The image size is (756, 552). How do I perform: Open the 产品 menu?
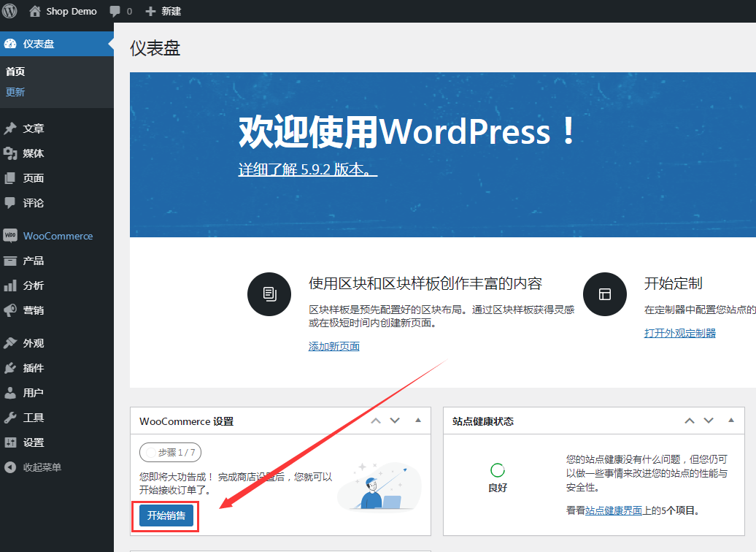coord(57,261)
